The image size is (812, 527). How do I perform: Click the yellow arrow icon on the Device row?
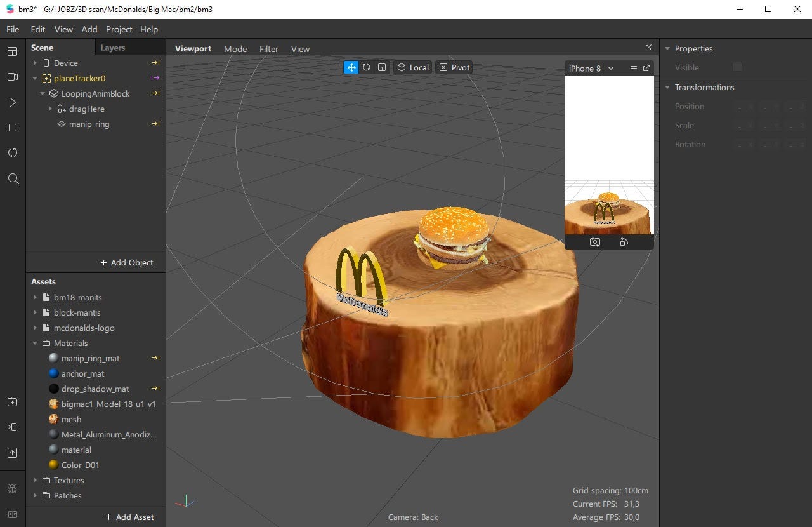(155, 63)
